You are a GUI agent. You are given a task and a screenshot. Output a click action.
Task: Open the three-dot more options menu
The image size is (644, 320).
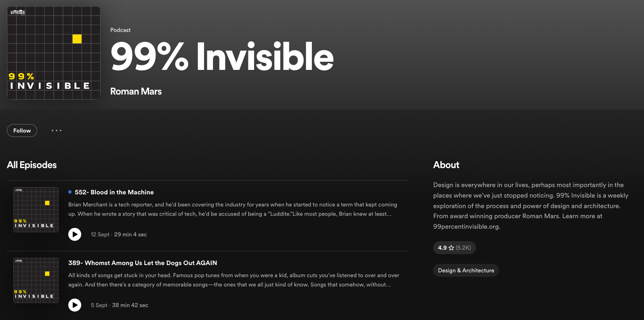coord(57,131)
